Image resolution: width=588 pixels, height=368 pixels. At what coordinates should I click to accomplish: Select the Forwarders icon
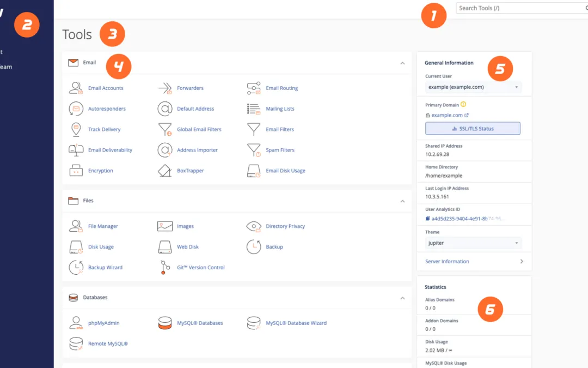coord(165,88)
